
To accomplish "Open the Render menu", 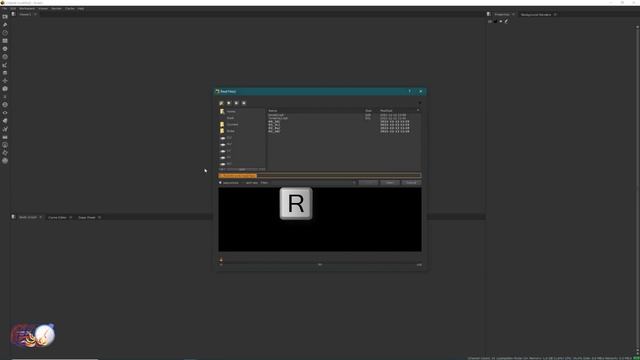I will 56,8.
